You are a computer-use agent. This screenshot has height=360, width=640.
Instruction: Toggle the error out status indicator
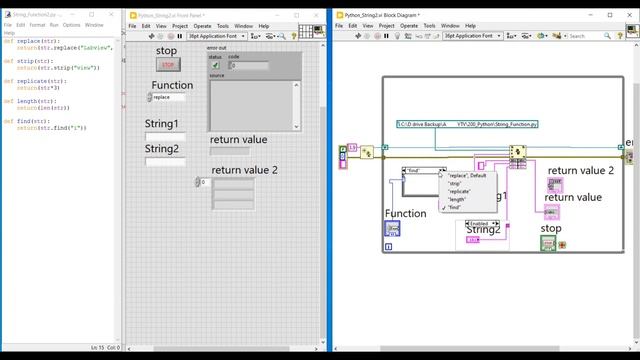(215, 65)
